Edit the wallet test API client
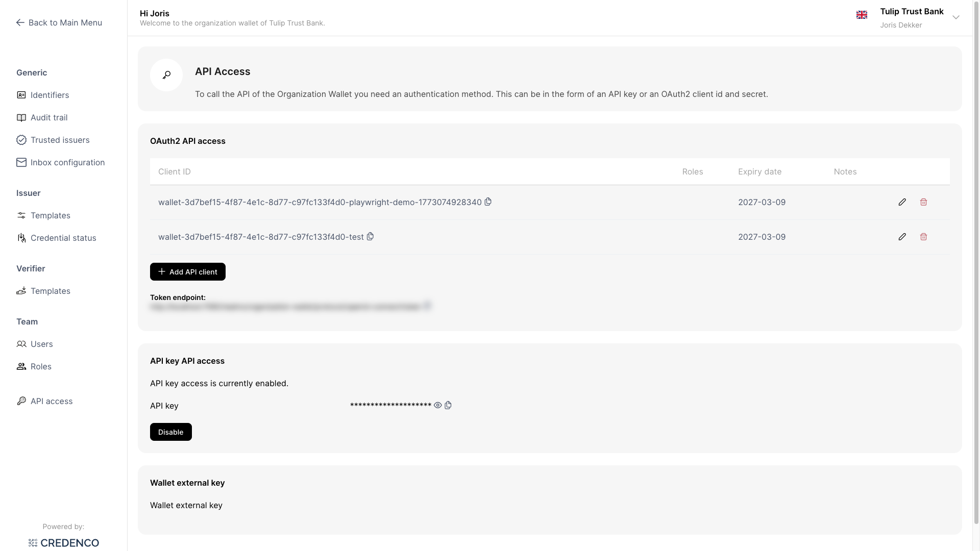Viewport: 980px width, 551px height. [902, 237]
